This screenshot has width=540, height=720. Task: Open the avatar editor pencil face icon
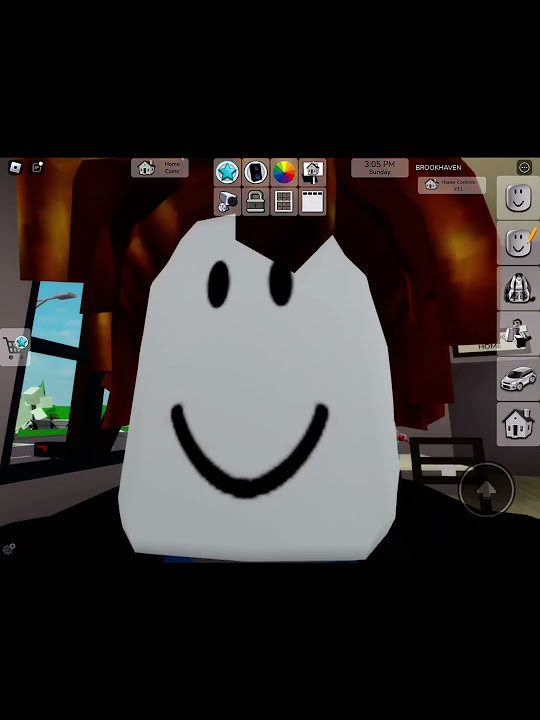pos(518,242)
